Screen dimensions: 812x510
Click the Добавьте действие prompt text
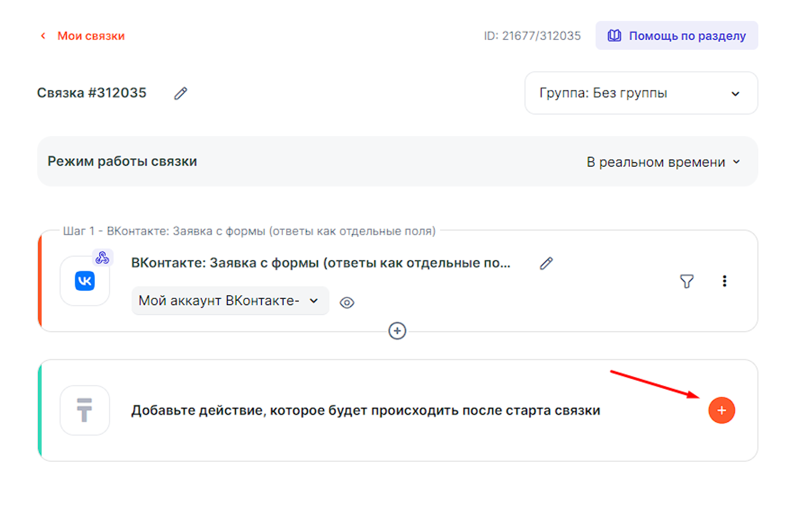[x=365, y=410]
